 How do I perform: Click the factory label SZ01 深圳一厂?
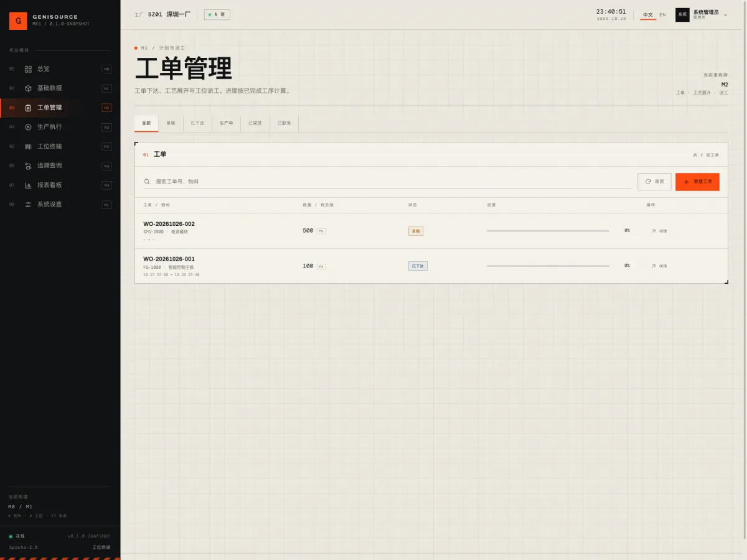[x=169, y=14]
